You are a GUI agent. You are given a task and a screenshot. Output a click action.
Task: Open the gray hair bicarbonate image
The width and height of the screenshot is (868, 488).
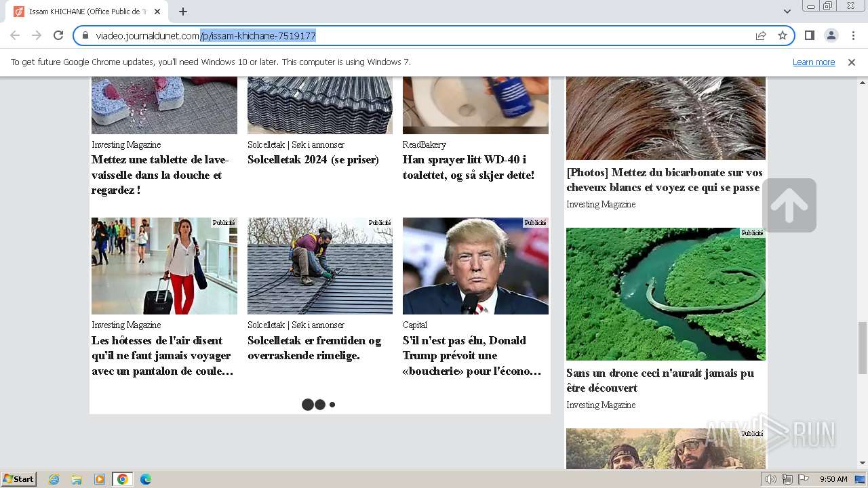666,118
